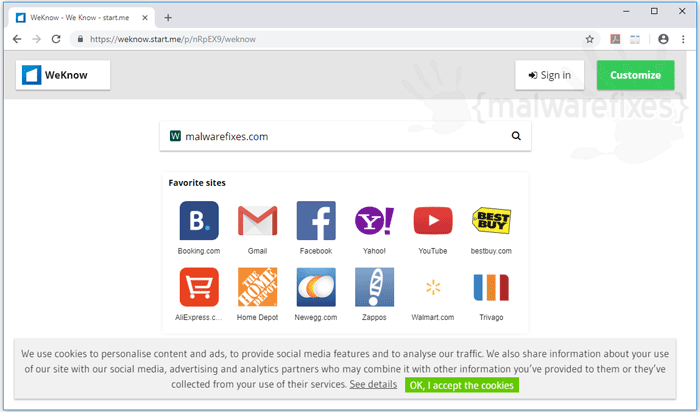Screen dimensions: 700x412
Task: Select the WeKnow start.me browser tab
Action: [81, 18]
